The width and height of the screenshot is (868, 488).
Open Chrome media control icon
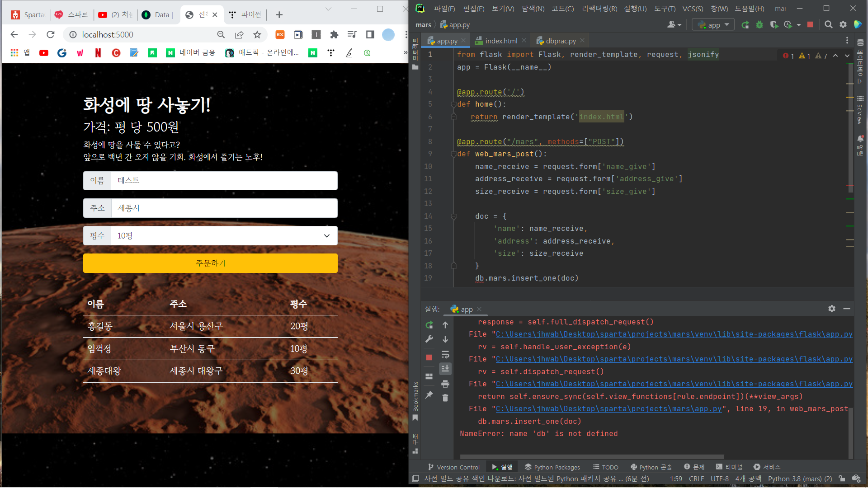[x=352, y=35]
